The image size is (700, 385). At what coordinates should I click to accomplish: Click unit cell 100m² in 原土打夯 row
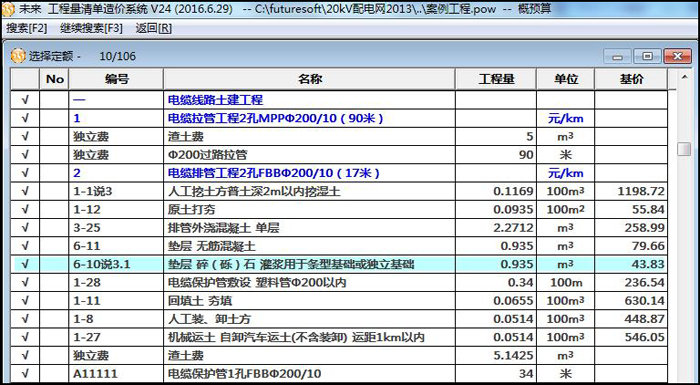coord(566,209)
